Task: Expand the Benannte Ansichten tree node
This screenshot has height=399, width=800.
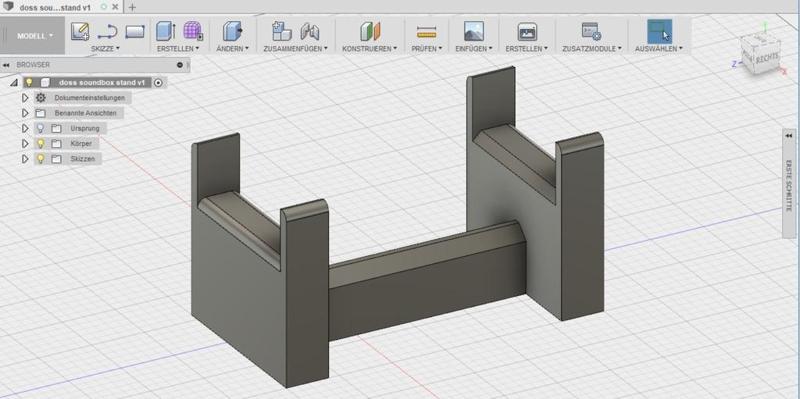Action: [25, 113]
